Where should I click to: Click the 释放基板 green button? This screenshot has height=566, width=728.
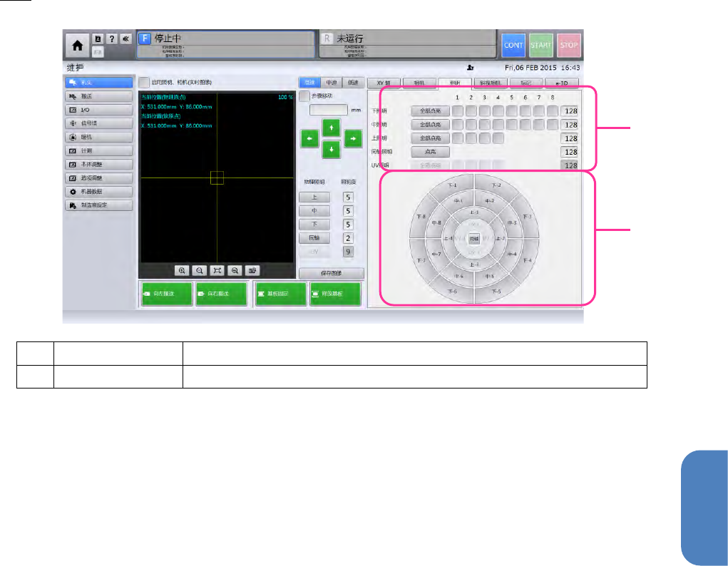click(335, 294)
